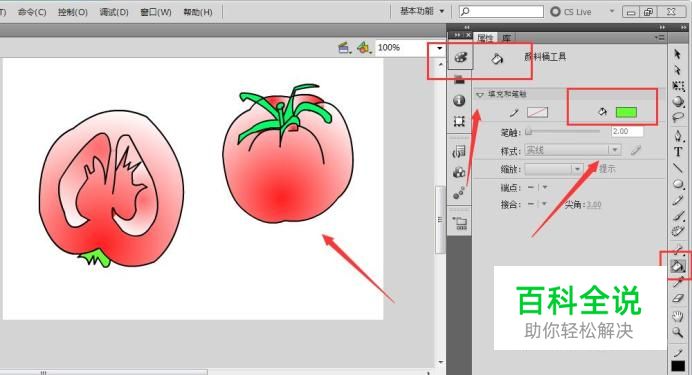This screenshot has height=375, width=692.
Task: Open the Color panel icon
Action: click(x=460, y=57)
